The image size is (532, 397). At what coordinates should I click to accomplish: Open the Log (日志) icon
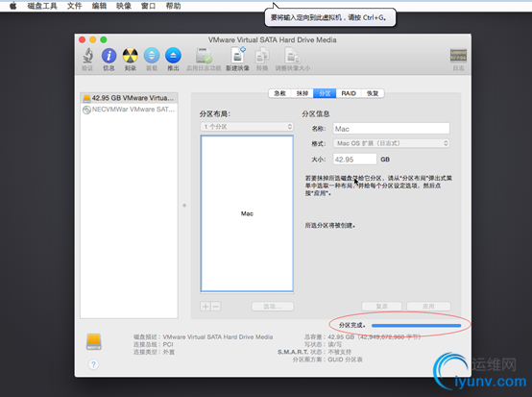458,56
